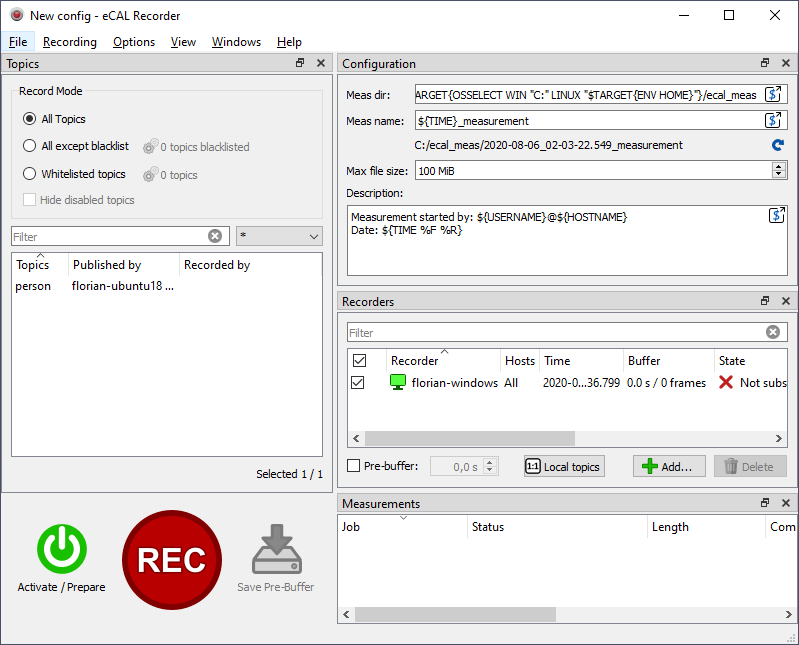Open the Windows menu
This screenshot has width=799, height=645.
(x=236, y=42)
